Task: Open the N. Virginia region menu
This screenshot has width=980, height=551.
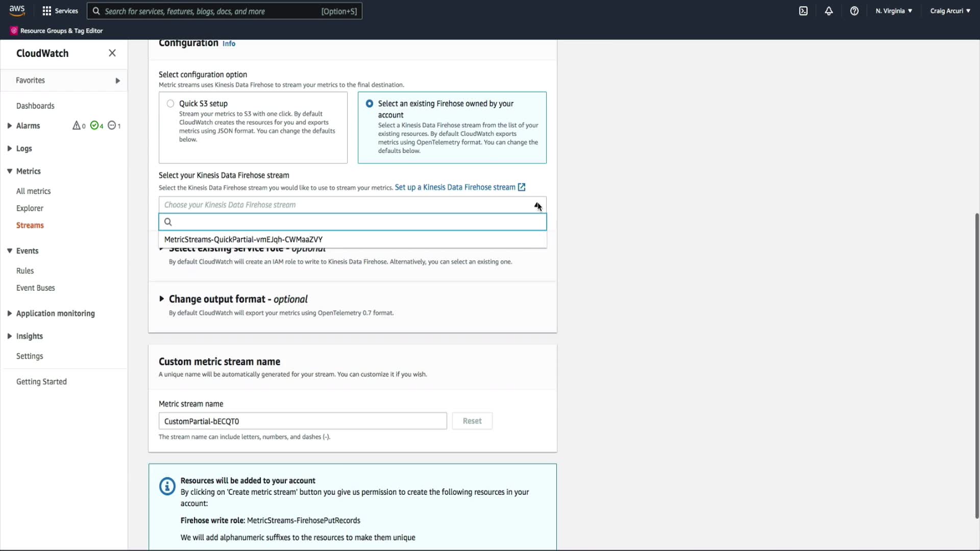Action: (x=894, y=11)
